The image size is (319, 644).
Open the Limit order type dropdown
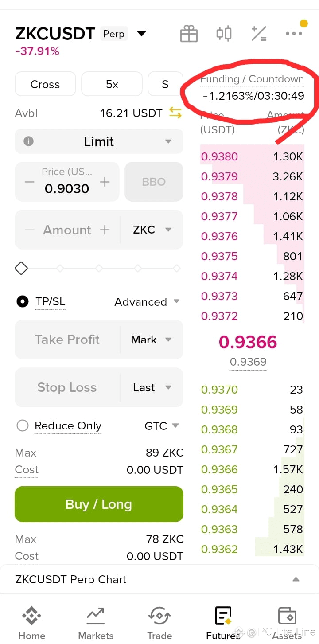99,141
